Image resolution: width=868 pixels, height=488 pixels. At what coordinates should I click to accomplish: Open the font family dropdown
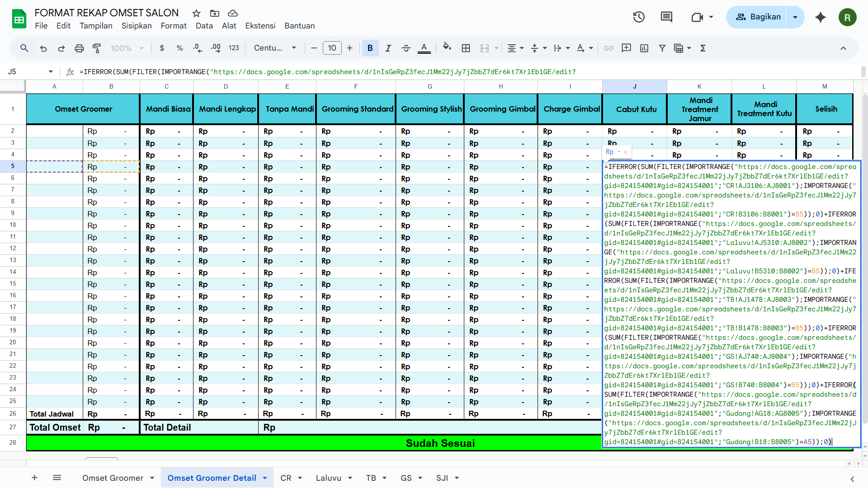(275, 48)
